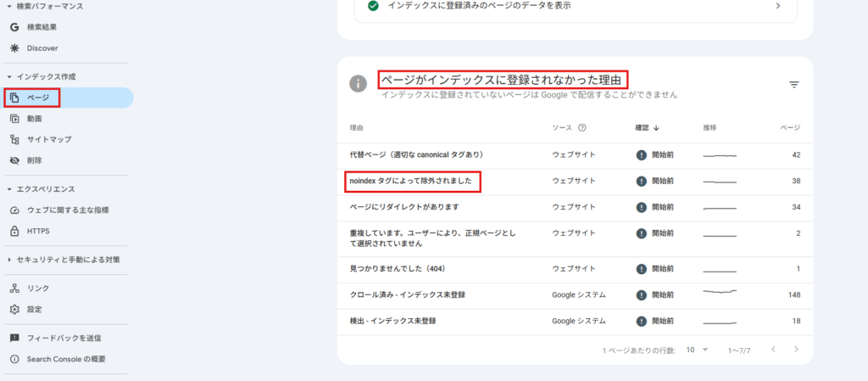Collapse the インデックス作成 section
Image resolution: width=868 pixels, height=381 pixels.
[x=9, y=77]
